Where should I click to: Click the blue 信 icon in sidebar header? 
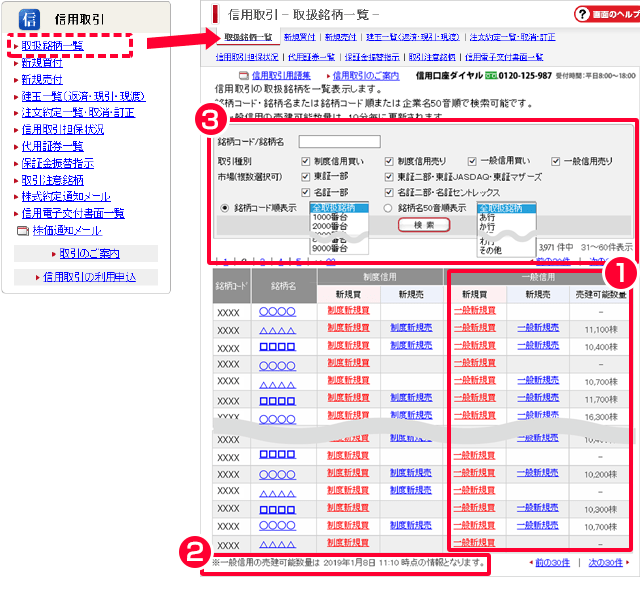click(x=29, y=19)
